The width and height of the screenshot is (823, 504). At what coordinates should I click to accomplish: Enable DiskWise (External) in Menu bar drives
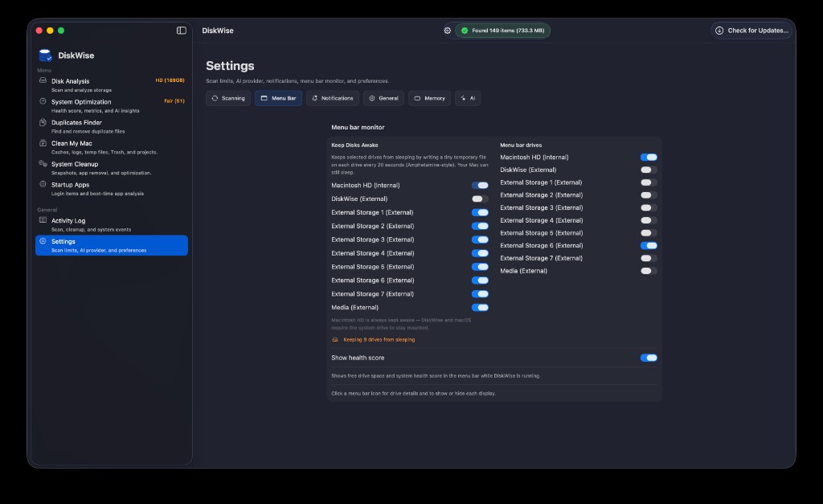tap(649, 170)
